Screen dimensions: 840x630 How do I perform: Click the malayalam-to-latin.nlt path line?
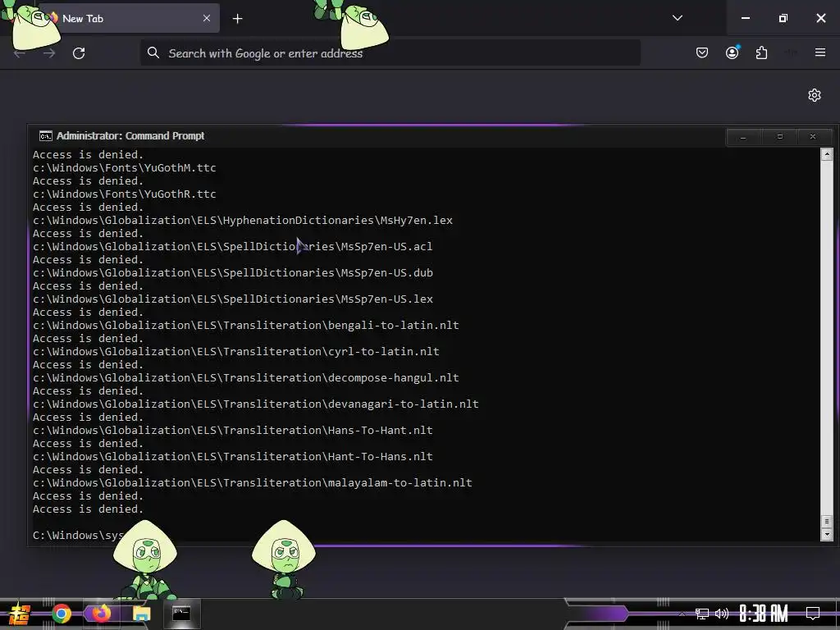coord(253,482)
